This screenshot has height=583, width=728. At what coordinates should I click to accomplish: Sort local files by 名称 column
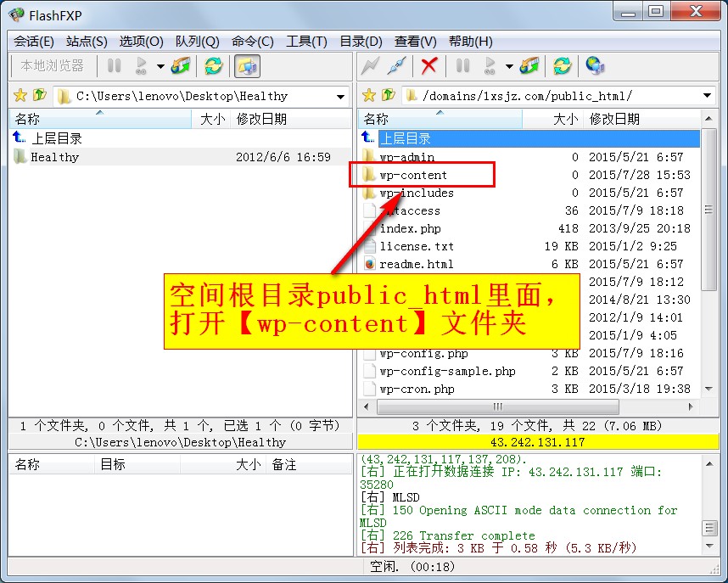coord(100,120)
